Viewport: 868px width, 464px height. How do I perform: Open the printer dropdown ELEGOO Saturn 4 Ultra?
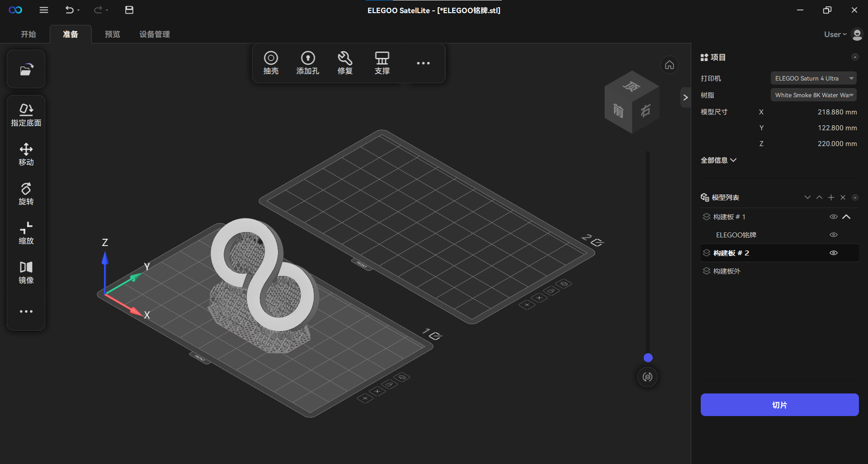(x=813, y=78)
